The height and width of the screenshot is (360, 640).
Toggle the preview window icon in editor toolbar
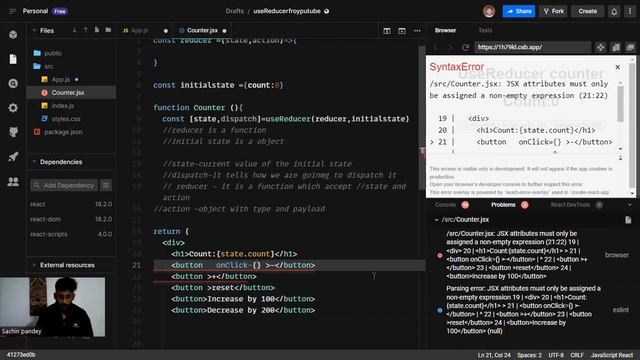point(402,31)
